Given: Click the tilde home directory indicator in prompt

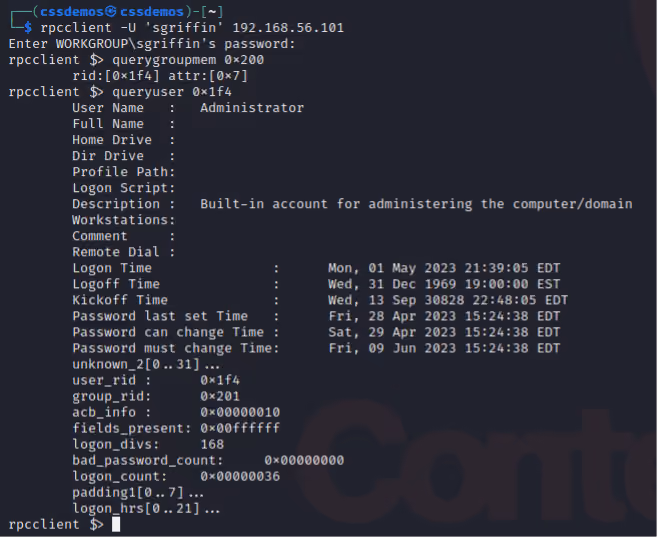Looking at the screenshot, I should tap(212, 12).
